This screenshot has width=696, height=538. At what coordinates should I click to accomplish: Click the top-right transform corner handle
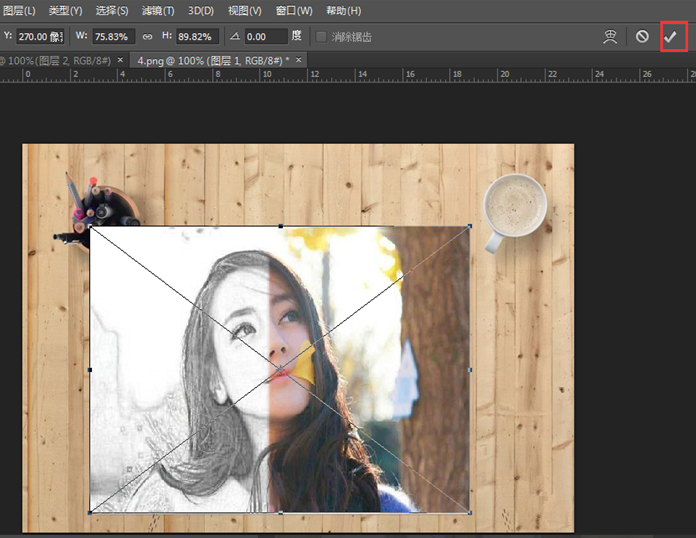pos(470,227)
